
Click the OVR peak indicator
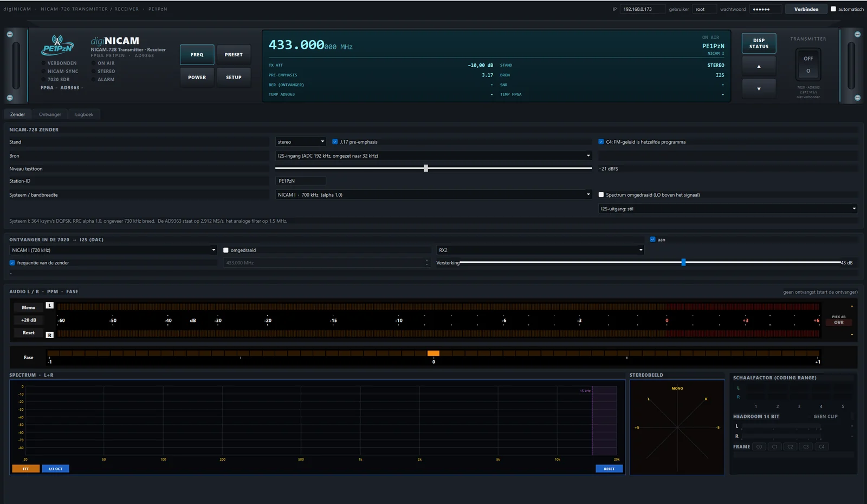coord(839,322)
